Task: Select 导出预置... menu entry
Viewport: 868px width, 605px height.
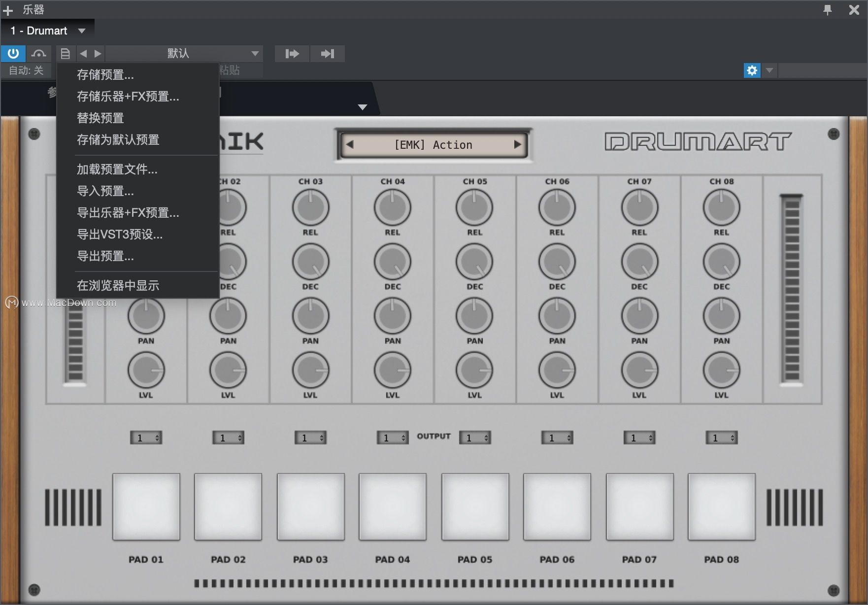Action: point(138,256)
